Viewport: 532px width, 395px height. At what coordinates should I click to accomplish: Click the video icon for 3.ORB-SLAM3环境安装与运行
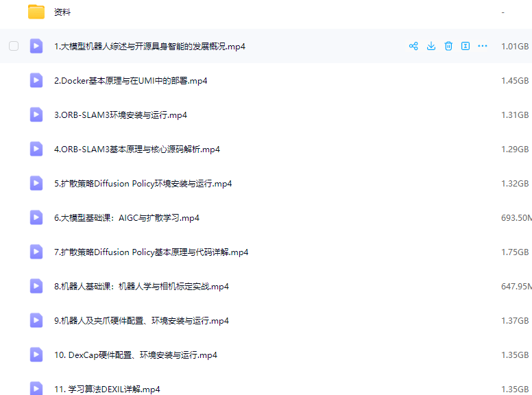pos(36,115)
